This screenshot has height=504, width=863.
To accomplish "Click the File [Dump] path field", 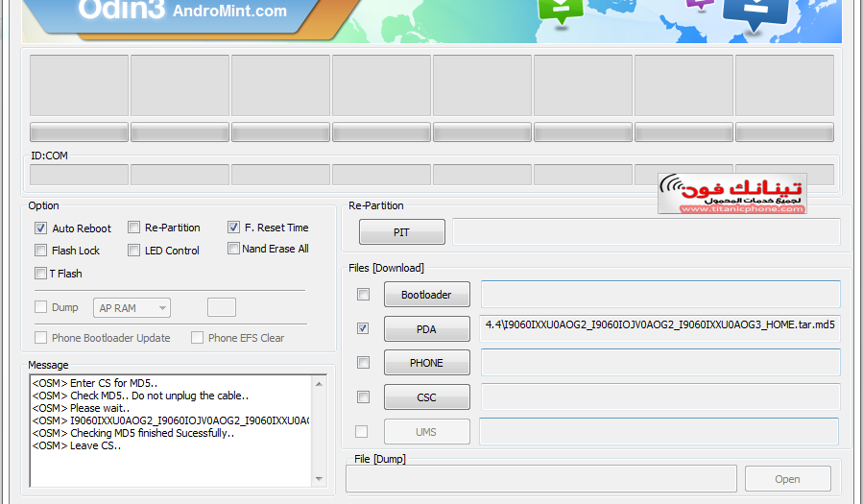I will (x=541, y=479).
